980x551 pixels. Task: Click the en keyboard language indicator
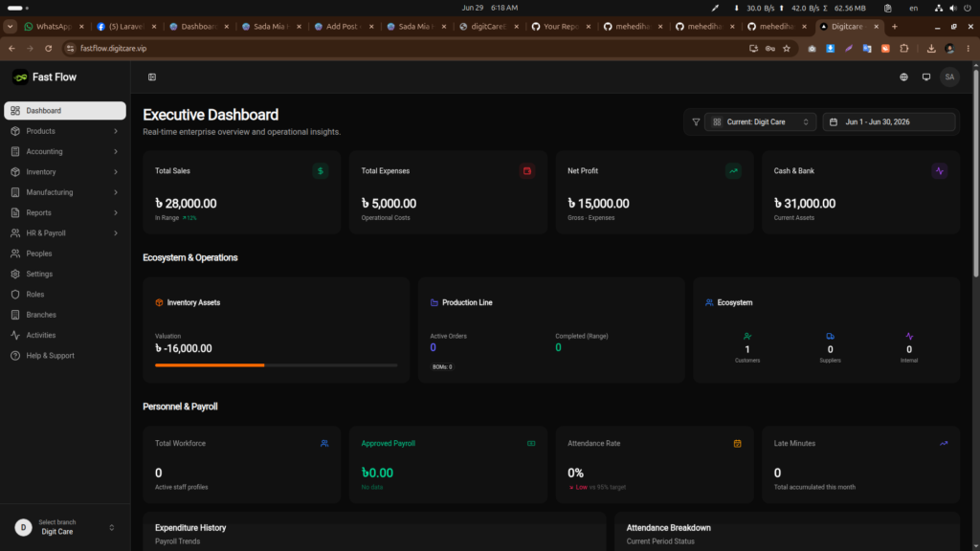click(914, 8)
